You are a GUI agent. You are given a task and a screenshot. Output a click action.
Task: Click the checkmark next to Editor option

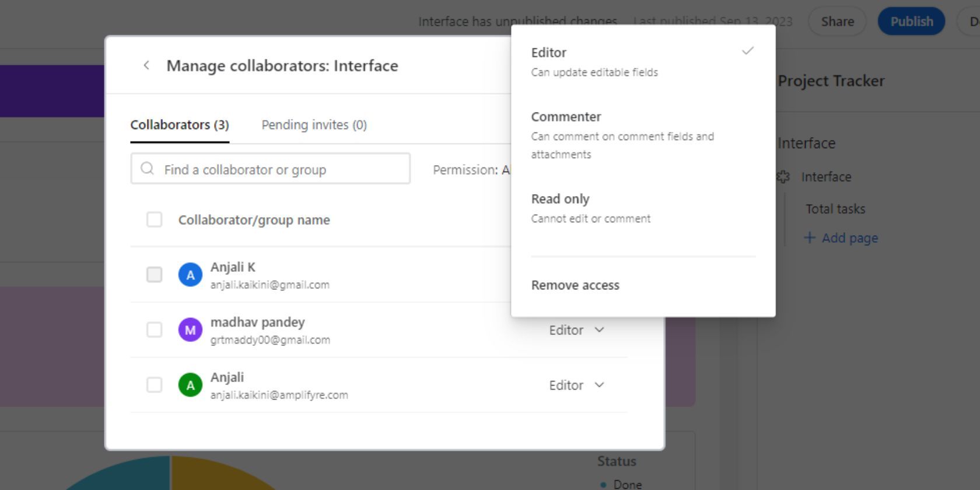[x=747, y=51]
